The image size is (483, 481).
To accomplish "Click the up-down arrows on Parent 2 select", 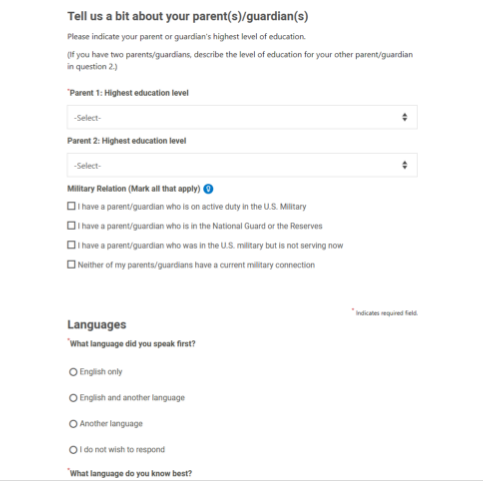I will pos(405,165).
